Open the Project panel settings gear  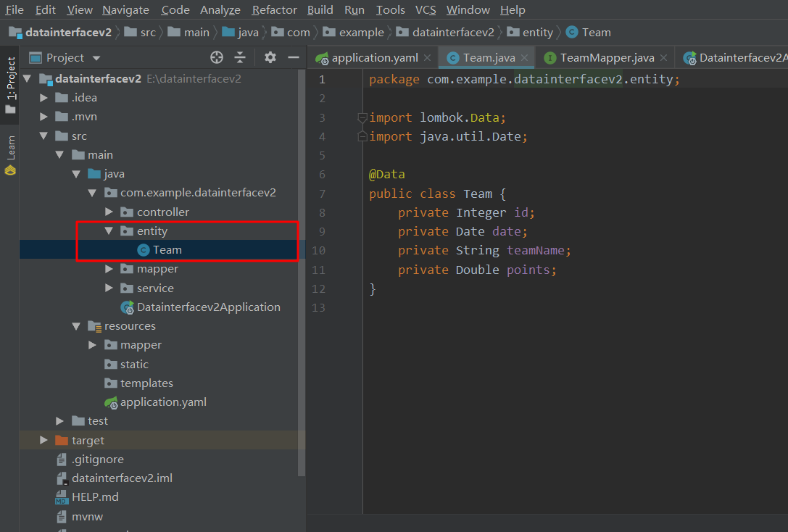click(270, 58)
